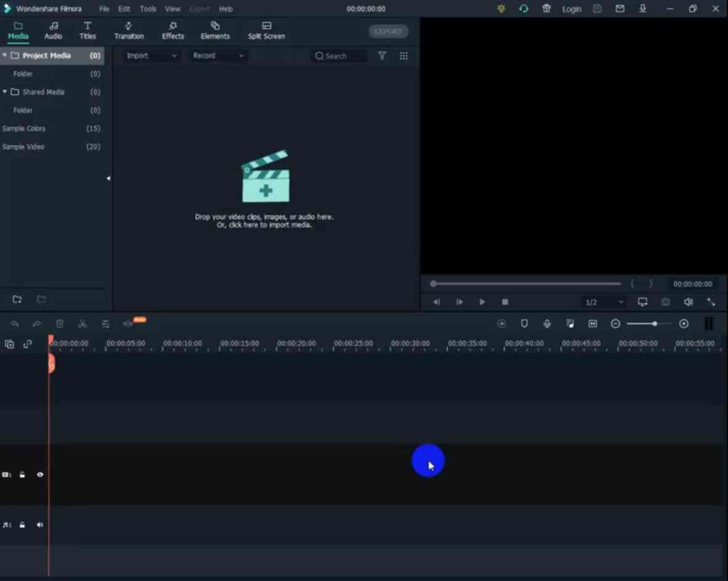Viewport: 728px width, 581px height.
Task: Toggle video track 1 visibility eye
Action: coord(40,474)
